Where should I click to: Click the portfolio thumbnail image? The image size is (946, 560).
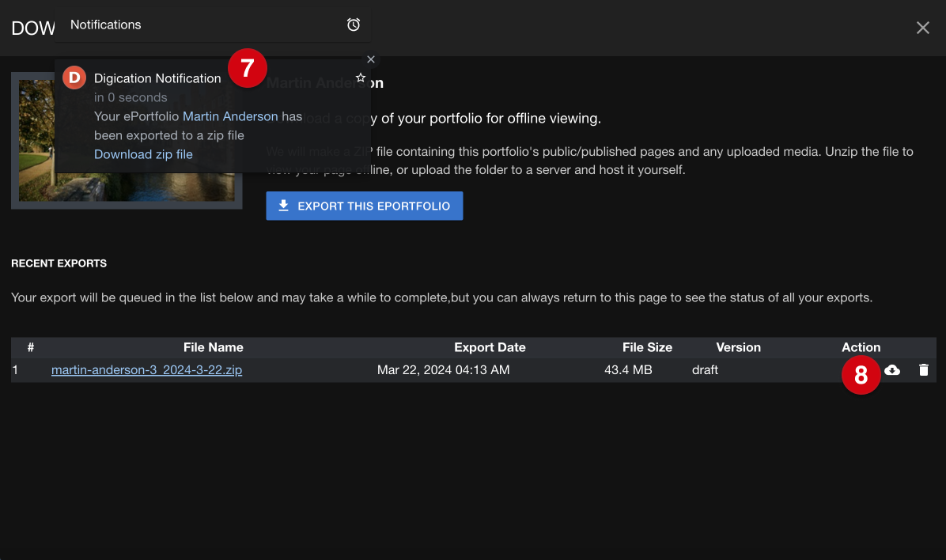(x=127, y=141)
